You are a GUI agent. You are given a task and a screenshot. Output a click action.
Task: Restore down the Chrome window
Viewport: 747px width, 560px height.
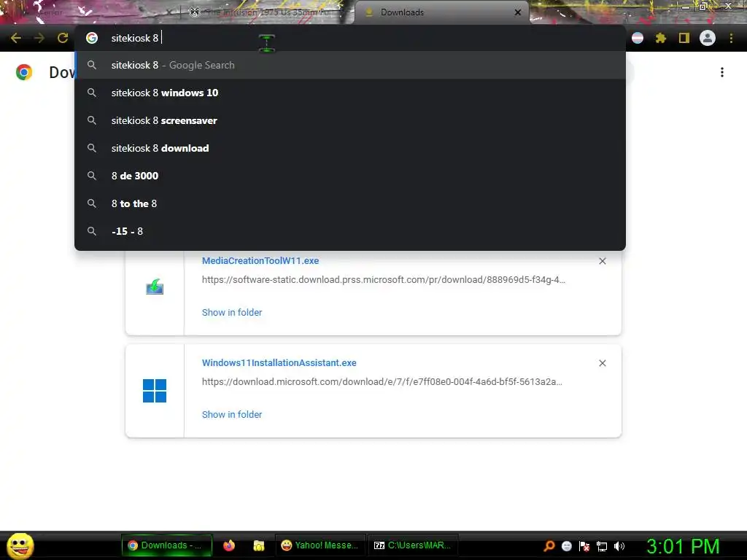coord(703,7)
